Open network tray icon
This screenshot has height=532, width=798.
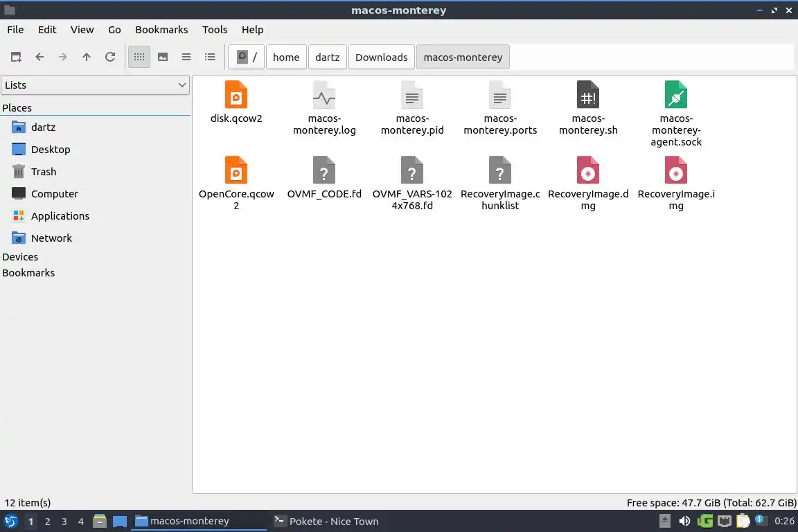[724, 521]
